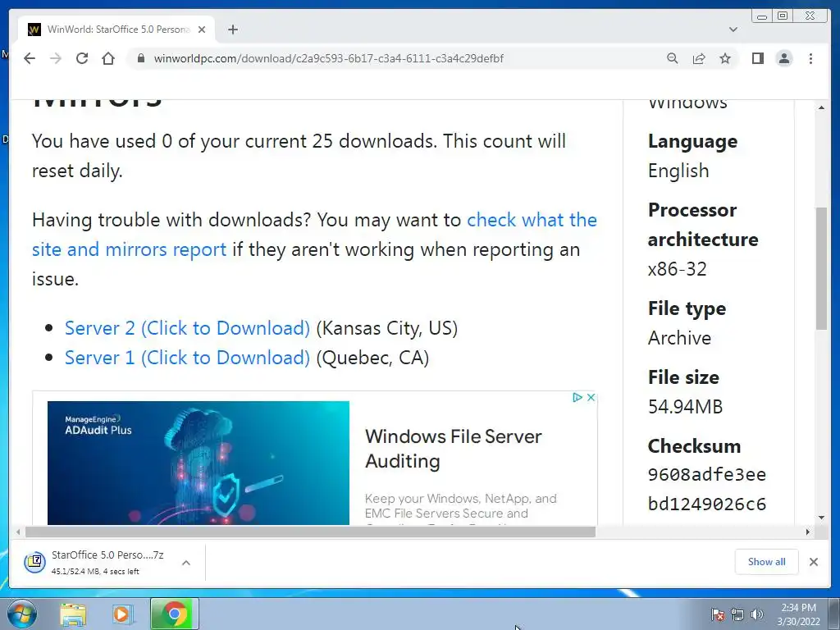Click the vertical scrollbar thumb

point(821,268)
